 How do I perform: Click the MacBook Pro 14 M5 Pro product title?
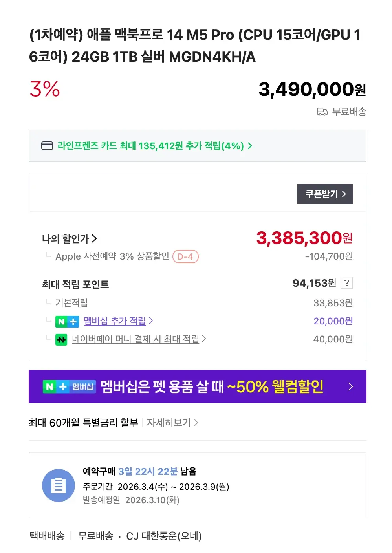(195, 46)
